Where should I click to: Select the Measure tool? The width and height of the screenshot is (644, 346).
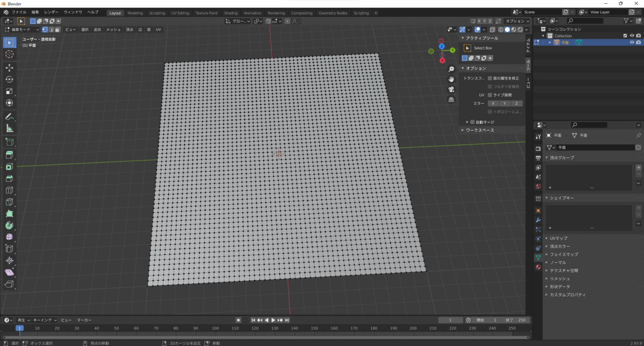pos(10,128)
